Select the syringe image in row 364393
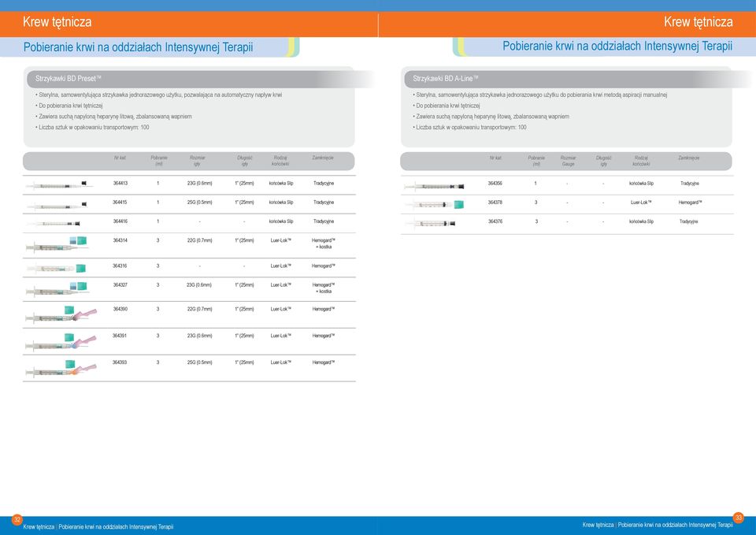The width and height of the screenshot is (756, 535). coord(61,368)
